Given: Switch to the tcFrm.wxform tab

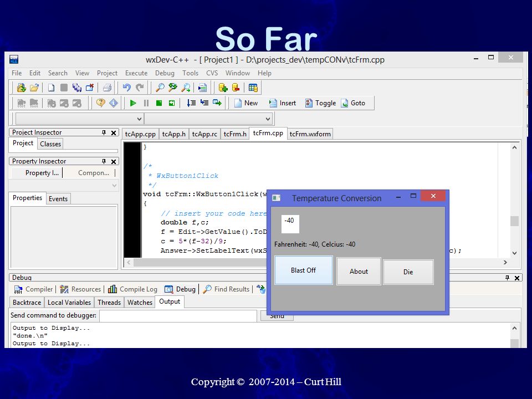Looking at the screenshot, I should (310, 134).
